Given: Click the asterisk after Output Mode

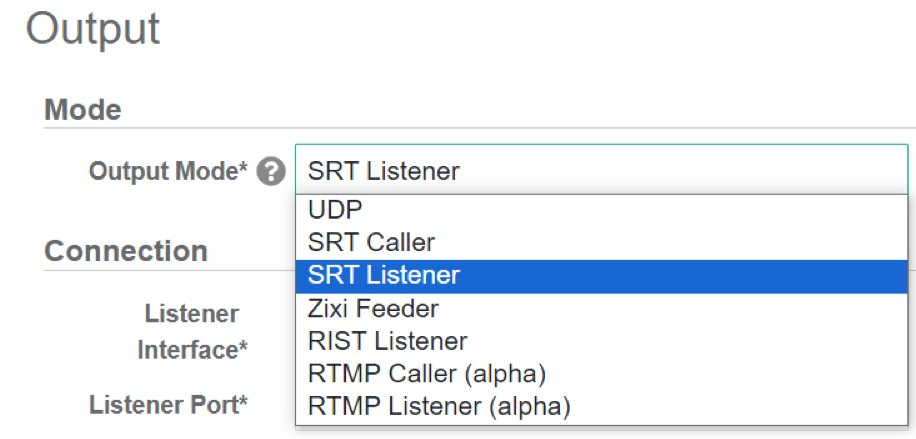Looking at the screenshot, I should (x=243, y=169).
